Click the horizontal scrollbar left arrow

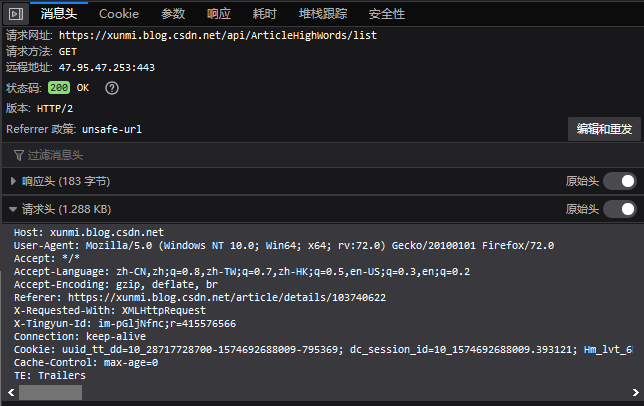pyautogui.click(x=11, y=392)
